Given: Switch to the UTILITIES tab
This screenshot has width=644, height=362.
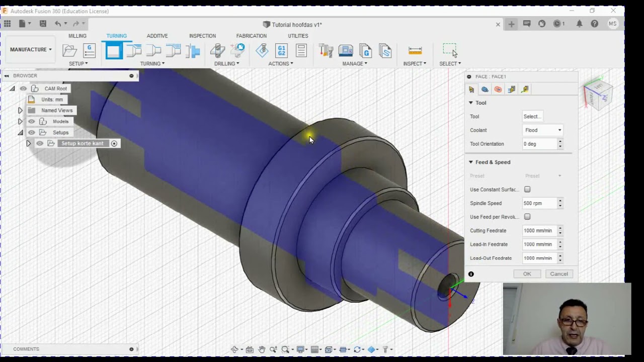Looking at the screenshot, I should tap(298, 36).
